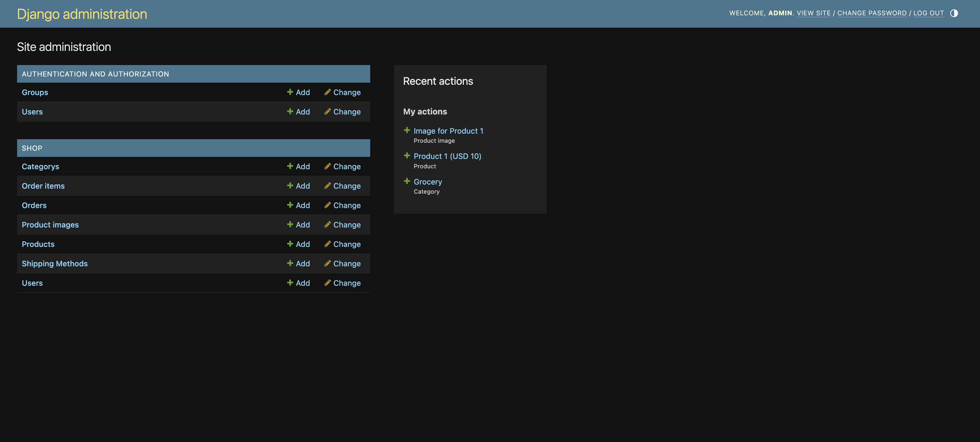Toggle the light/dark theme icon

click(954, 13)
